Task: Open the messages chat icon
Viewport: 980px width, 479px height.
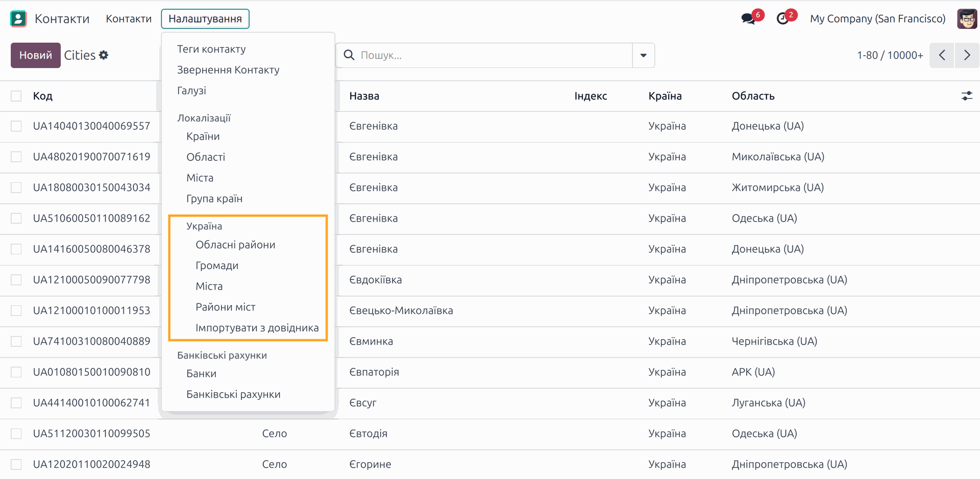Action: coord(748,19)
